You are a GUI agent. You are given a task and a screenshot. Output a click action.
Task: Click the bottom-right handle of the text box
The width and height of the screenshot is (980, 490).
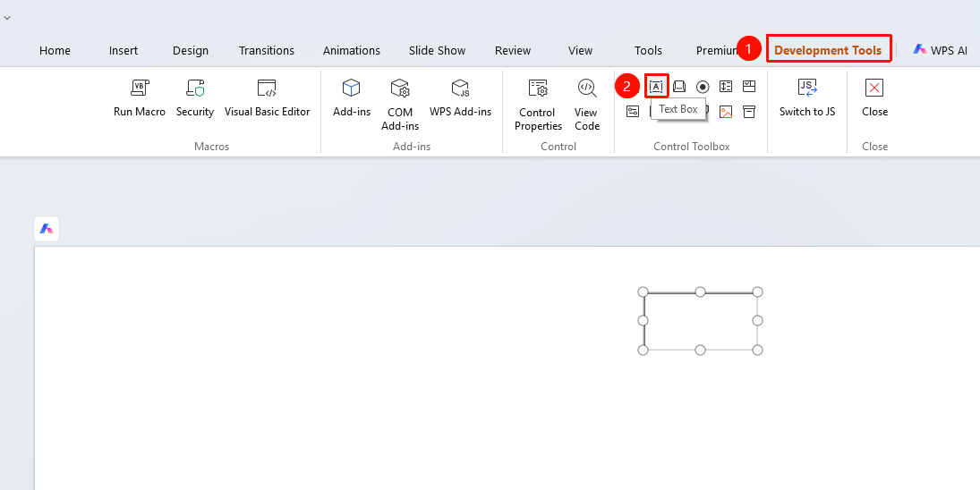(757, 351)
